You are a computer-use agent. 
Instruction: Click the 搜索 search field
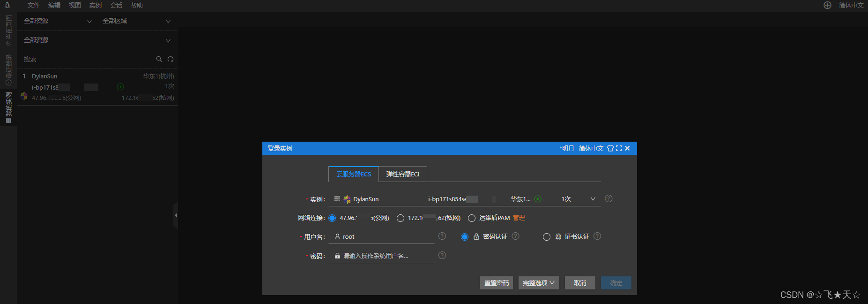[87, 59]
